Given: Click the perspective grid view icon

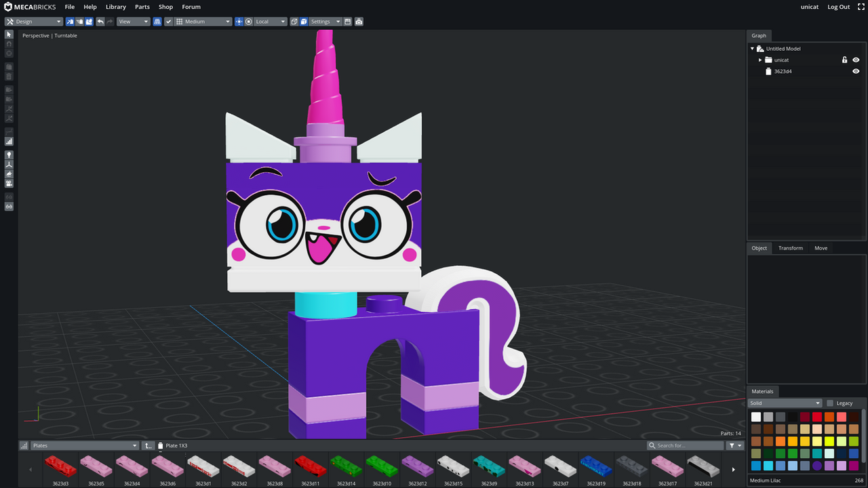Looking at the screenshot, I should [157, 22].
